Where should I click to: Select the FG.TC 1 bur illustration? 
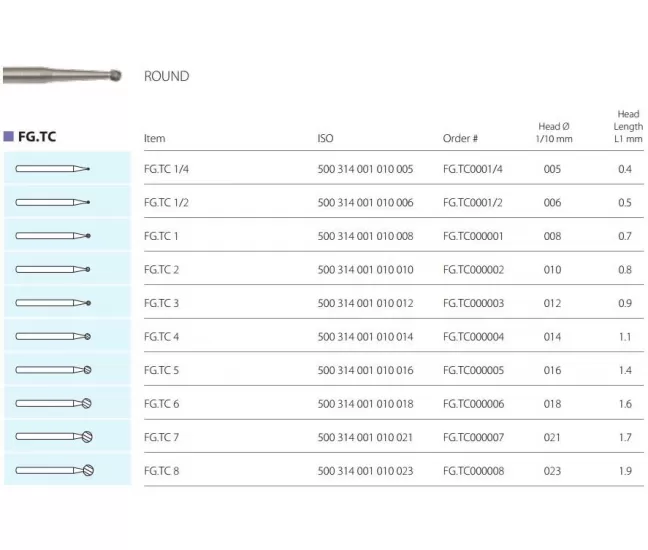point(54,236)
